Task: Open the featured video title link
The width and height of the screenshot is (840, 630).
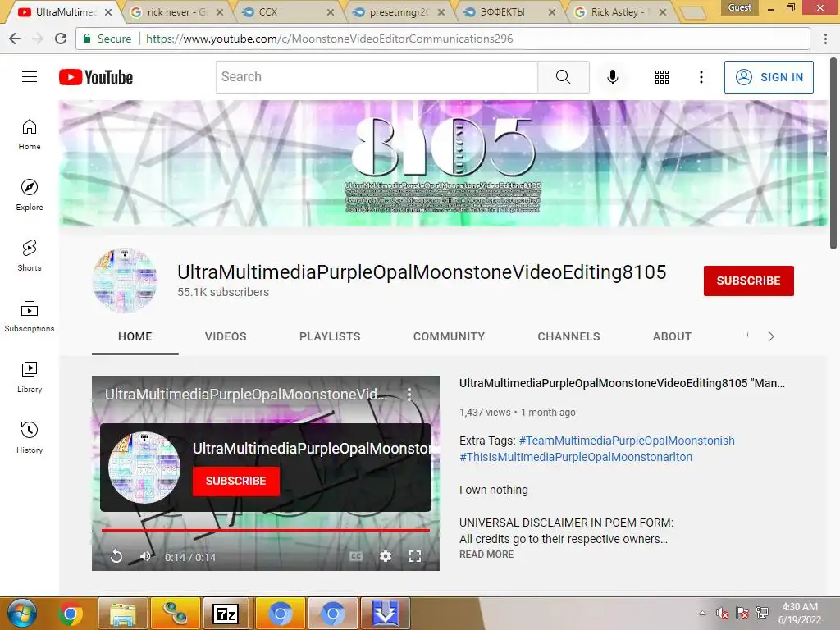Action: pyautogui.click(x=622, y=383)
